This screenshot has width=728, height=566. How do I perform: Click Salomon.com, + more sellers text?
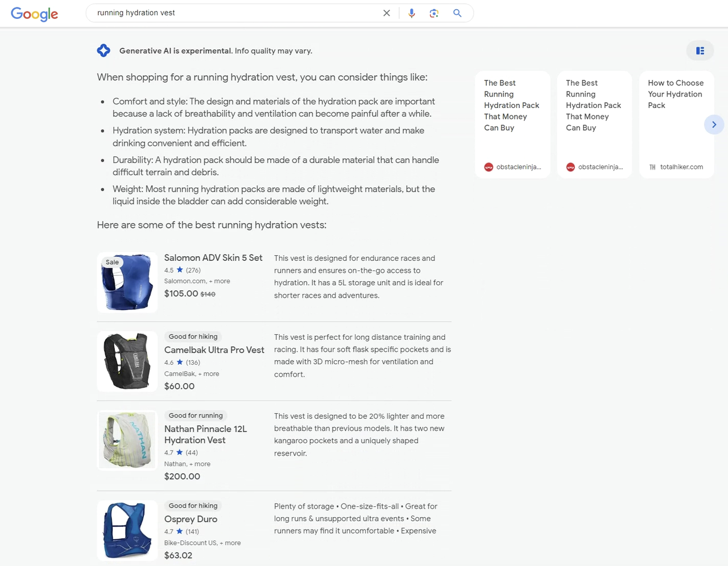[x=197, y=281]
